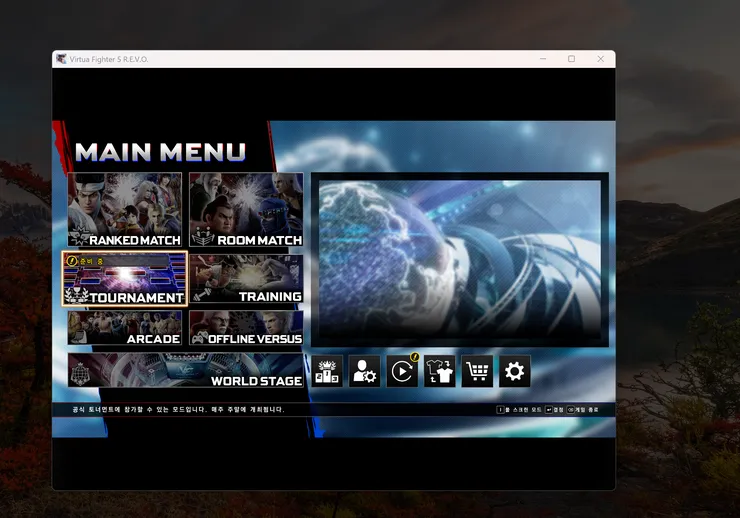Open the shop cart icon
The width and height of the screenshot is (740, 518).
477,371
